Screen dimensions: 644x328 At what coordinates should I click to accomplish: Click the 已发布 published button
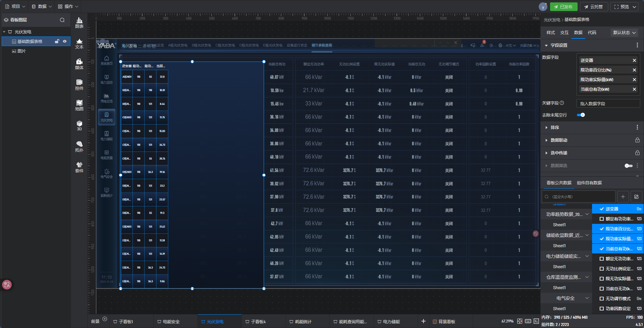tap(563, 7)
